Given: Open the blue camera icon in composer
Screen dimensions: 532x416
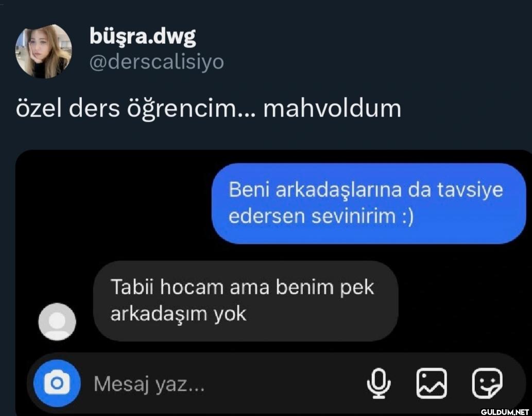Looking at the screenshot, I should point(57,383).
